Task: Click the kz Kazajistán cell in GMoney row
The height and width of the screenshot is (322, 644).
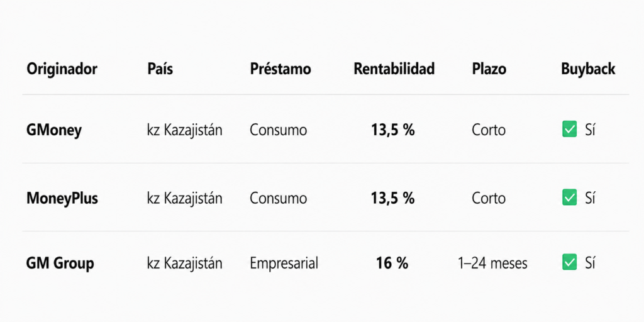Action: click(185, 130)
